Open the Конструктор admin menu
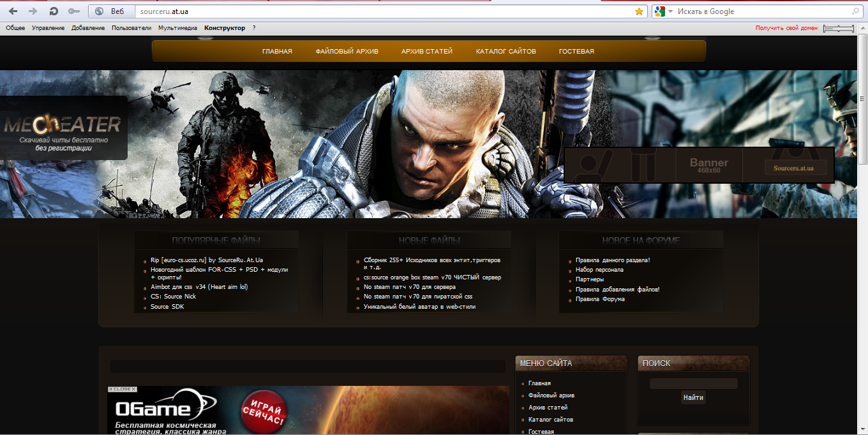 click(225, 28)
